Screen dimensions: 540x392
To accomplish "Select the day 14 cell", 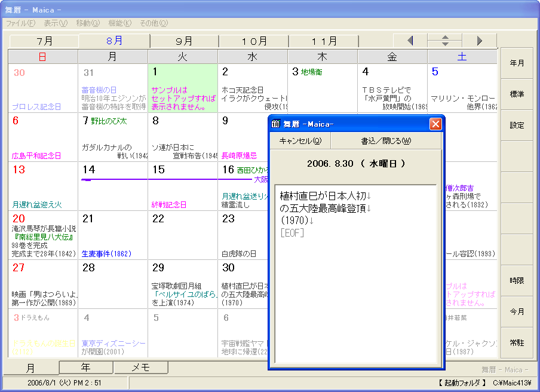I will pyautogui.click(x=113, y=186).
